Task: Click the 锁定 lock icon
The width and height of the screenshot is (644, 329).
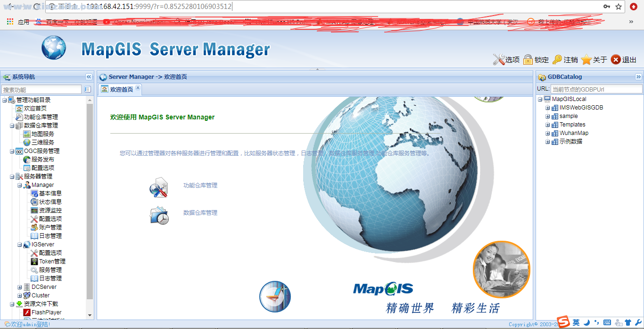Action: click(x=528, y=59)
